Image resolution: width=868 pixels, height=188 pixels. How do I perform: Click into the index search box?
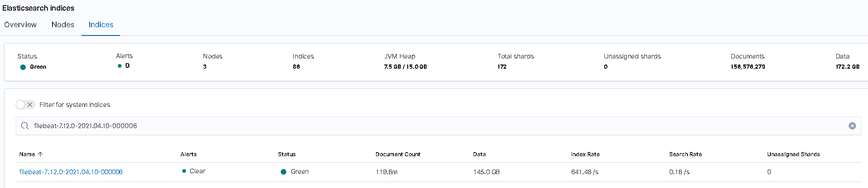(x=414, y=126)
